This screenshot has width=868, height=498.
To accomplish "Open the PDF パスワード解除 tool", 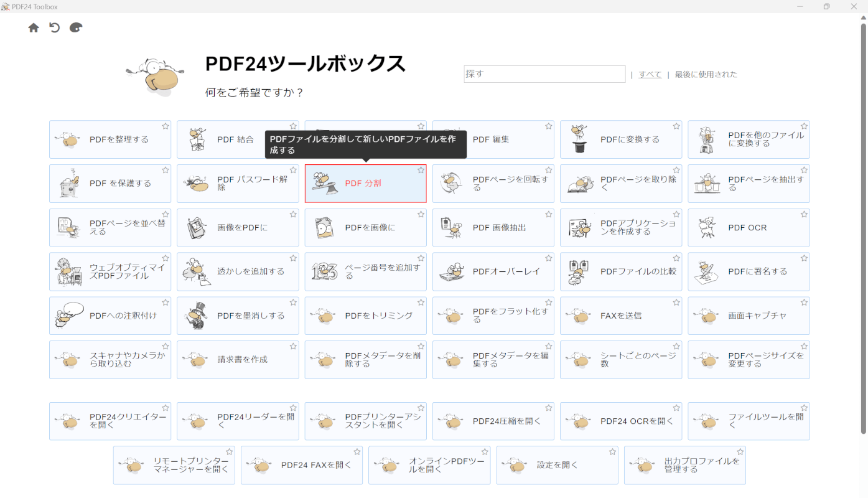I will [238, 184].
